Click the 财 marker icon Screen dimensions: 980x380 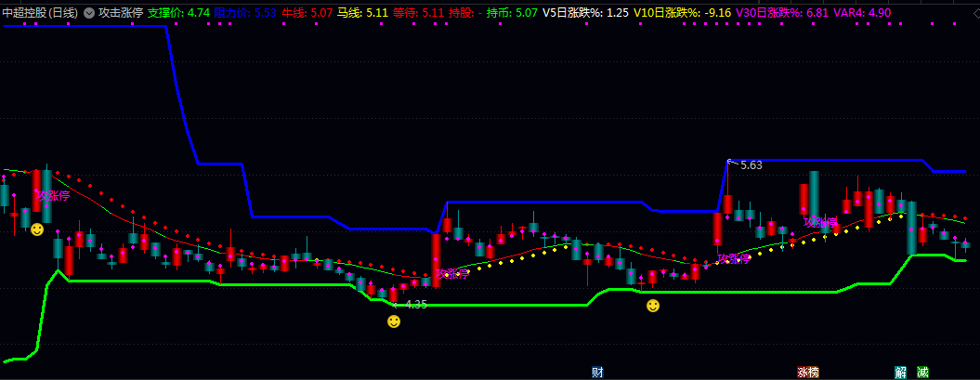[597, 373]
